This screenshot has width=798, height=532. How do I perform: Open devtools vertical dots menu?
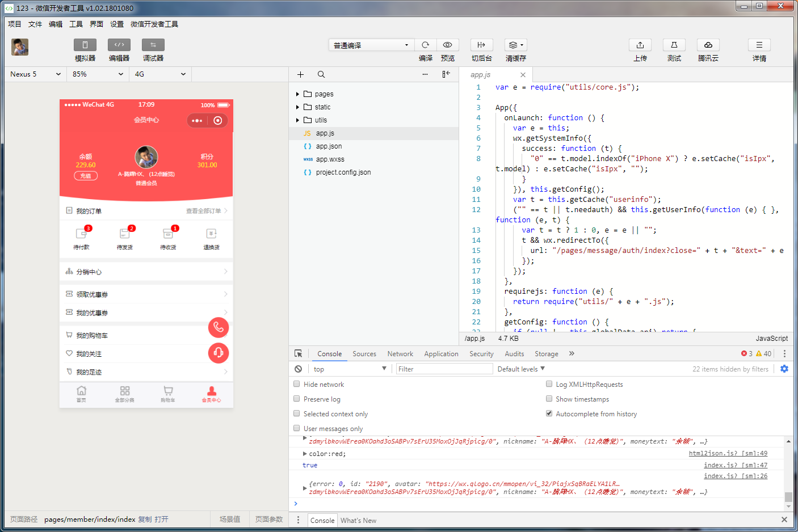coord(784,353)
